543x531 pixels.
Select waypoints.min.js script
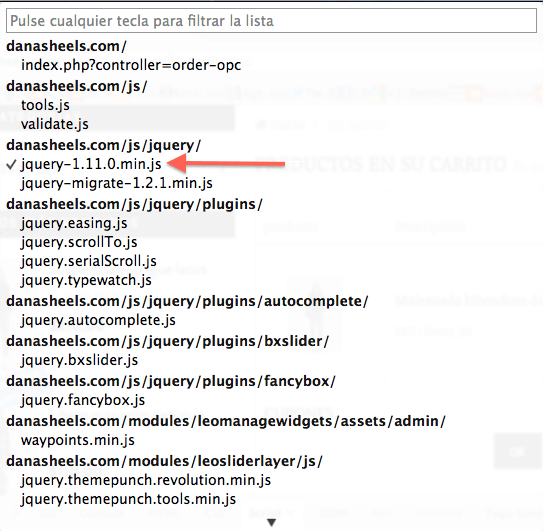[x=78, y=440]
